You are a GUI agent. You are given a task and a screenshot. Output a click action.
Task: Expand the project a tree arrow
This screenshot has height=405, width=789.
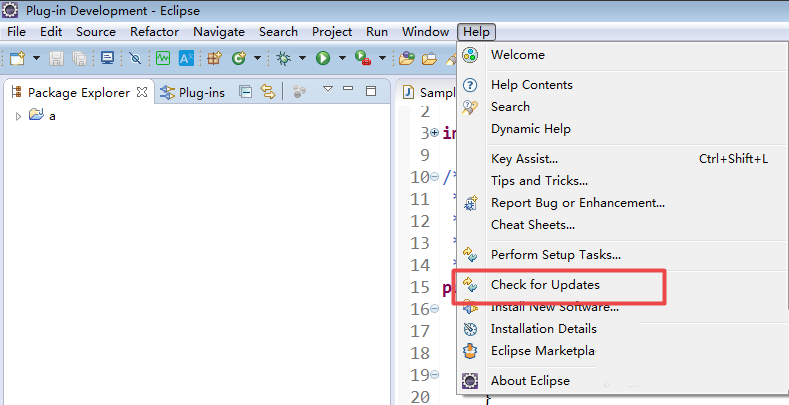[x=18, y=116]
